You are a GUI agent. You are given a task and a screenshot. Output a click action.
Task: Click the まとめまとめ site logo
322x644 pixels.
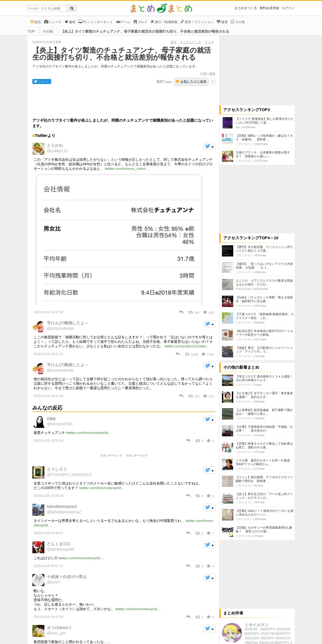point(161,8)
